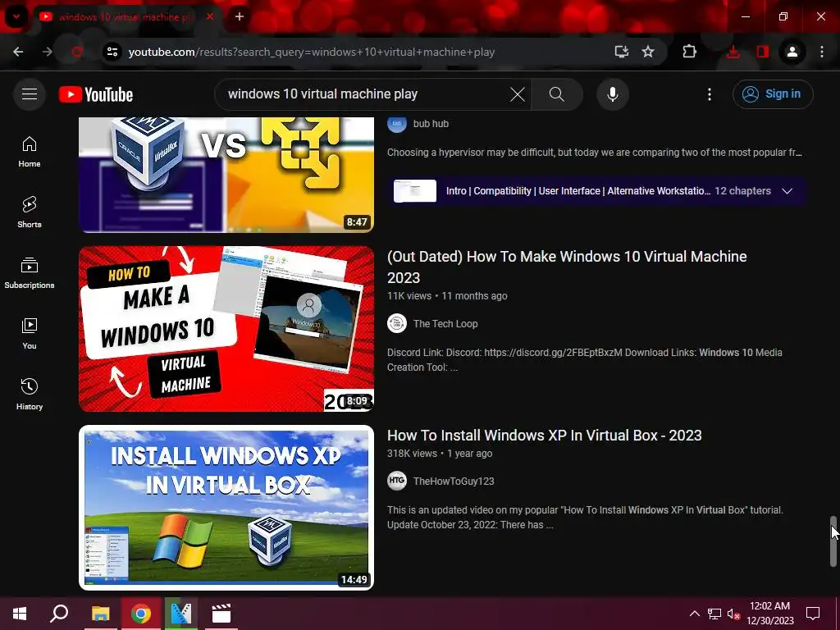Open a new Chrome tab
The height and width of the screenshot is (630, 840).
pos(240,17)
